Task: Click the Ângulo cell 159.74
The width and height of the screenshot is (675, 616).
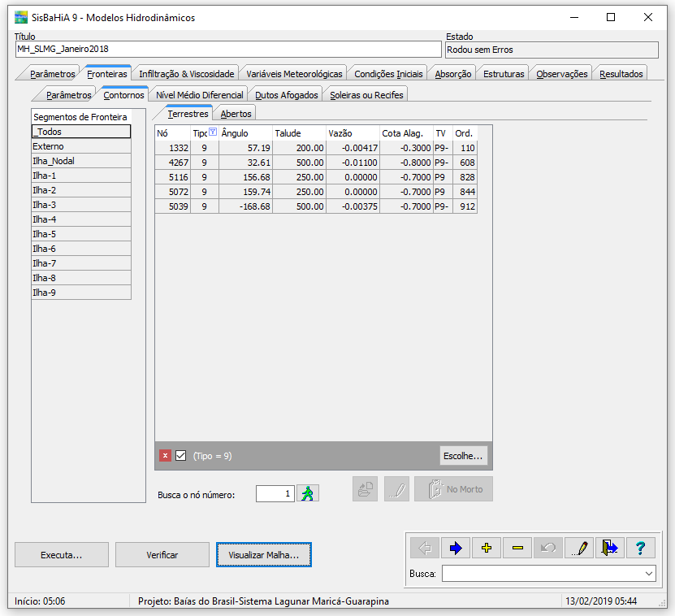Action: [x=246, y=192]
